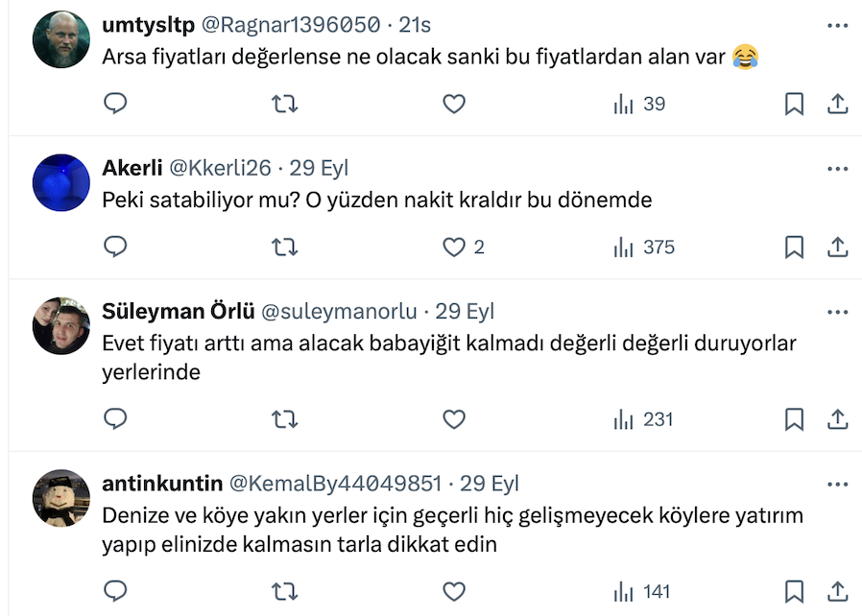Open Süleyman Örlü's profile name link
This screenshot has height=616, width=862.
coord(178,312)
